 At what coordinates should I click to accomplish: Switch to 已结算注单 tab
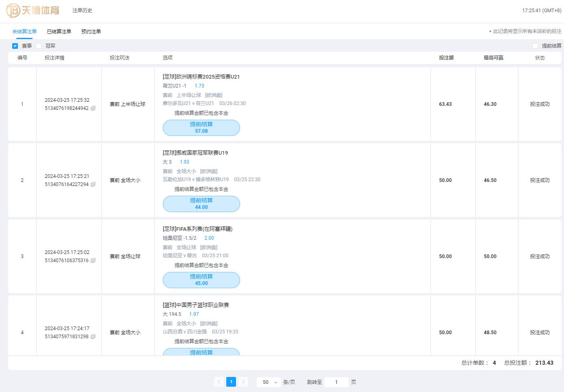(x=59, y=31)
